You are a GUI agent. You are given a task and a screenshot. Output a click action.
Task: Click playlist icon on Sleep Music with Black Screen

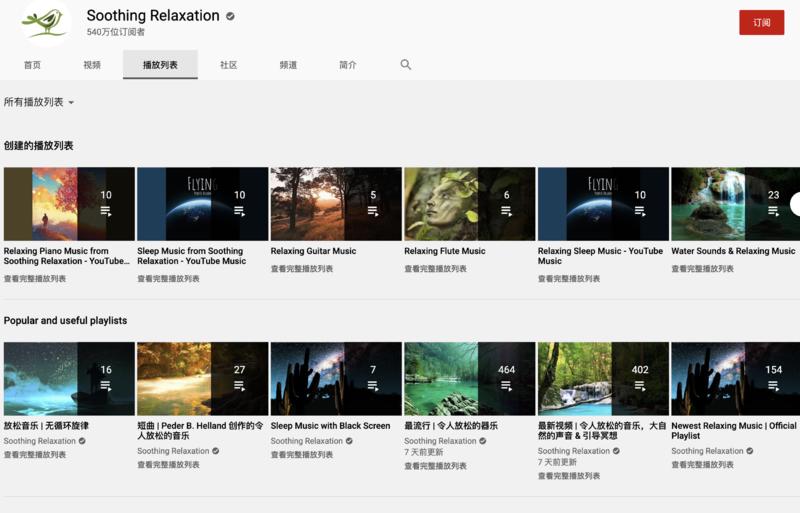point(373,386)
